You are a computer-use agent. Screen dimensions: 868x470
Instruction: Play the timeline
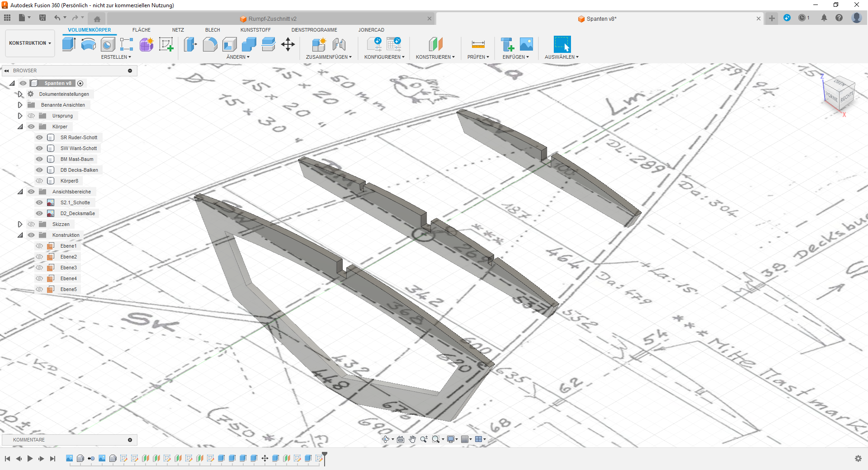pyautogui.click(x=30, y=458)
